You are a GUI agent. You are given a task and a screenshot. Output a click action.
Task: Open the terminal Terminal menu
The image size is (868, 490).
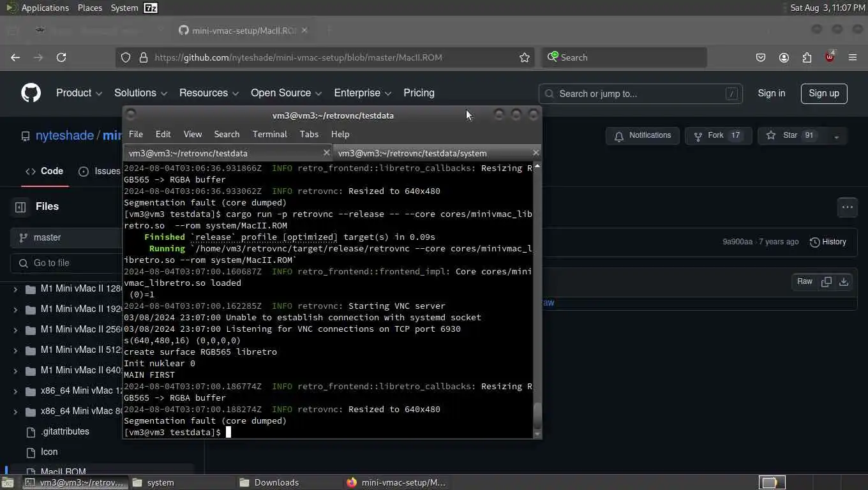(270, 134)
